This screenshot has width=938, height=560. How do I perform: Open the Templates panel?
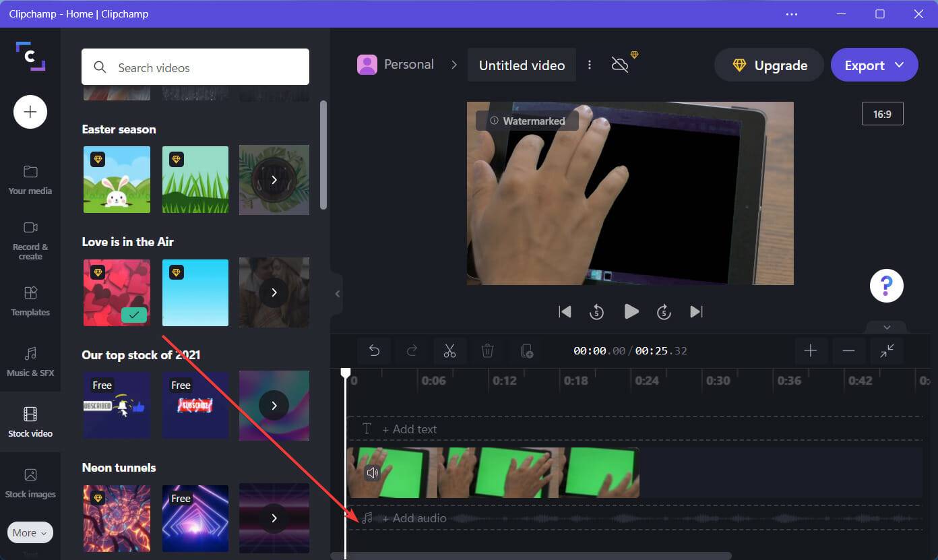(30, 301)
